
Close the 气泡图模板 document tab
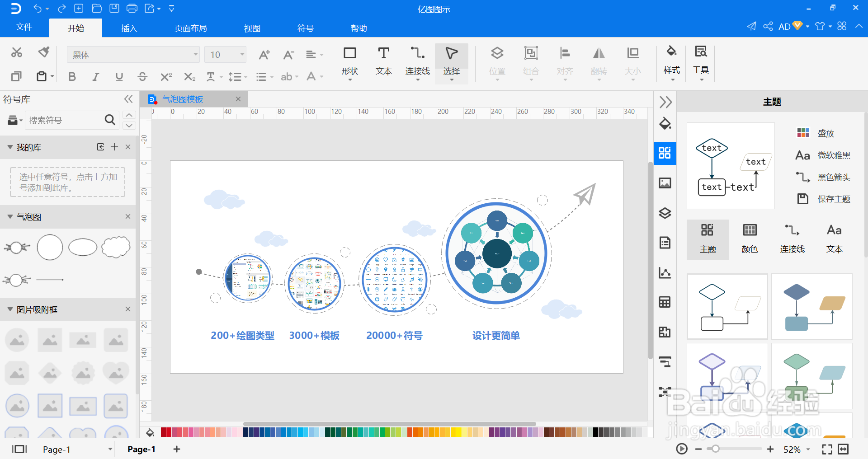coord(238,99)
